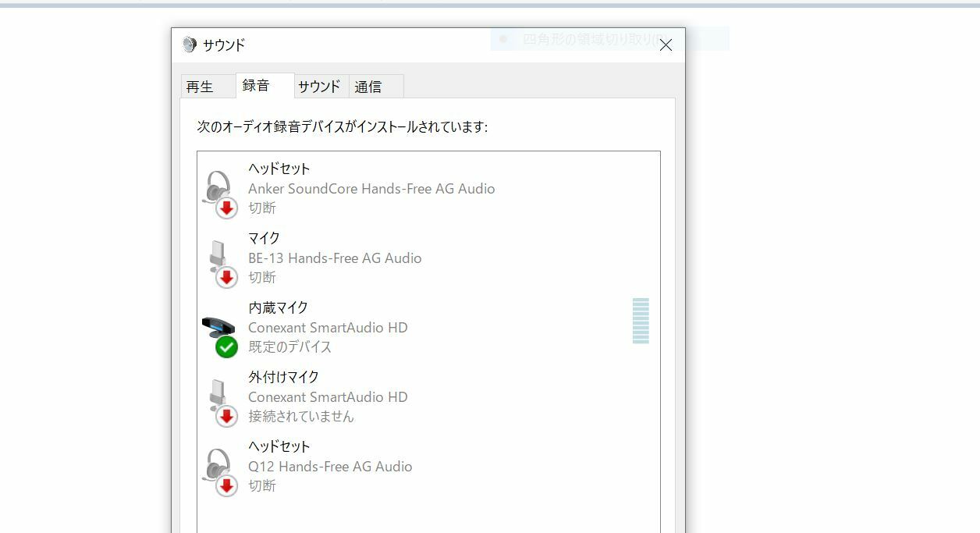The height and width of the screenshot is (533, 980).
Task: Open the サウンド tab
Action: pyautogui.click(x=319, y=86)
